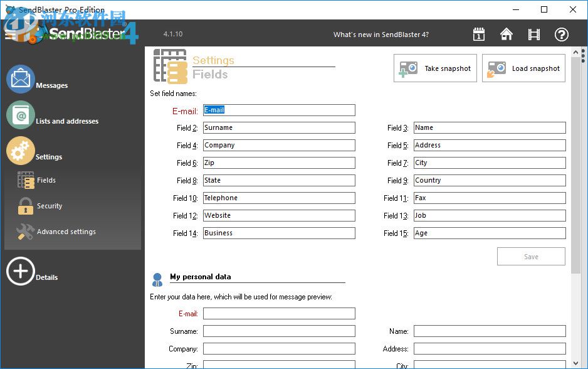Click the scrollbar up arrow

[x=575, y=51]
